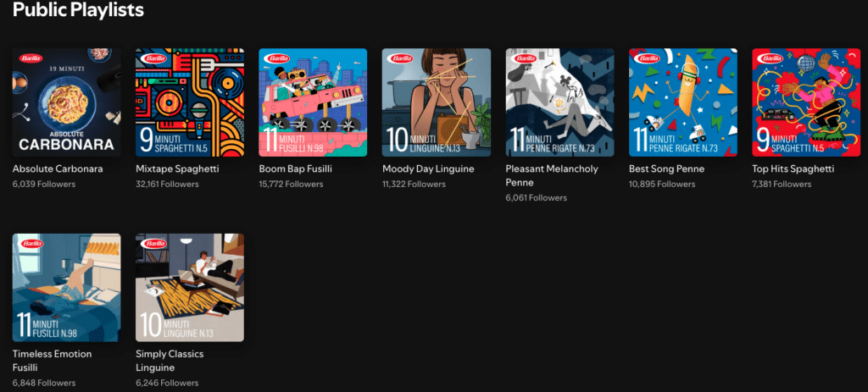Open the Absolute Carbonara playlist cover
The height and width of the screenshot is (392, 868).
(66, 102)
